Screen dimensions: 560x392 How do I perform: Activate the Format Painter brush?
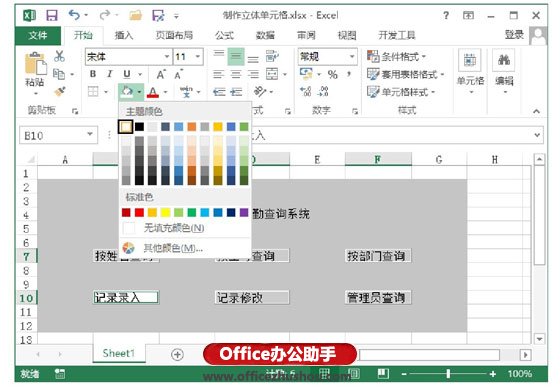(60, 92)
